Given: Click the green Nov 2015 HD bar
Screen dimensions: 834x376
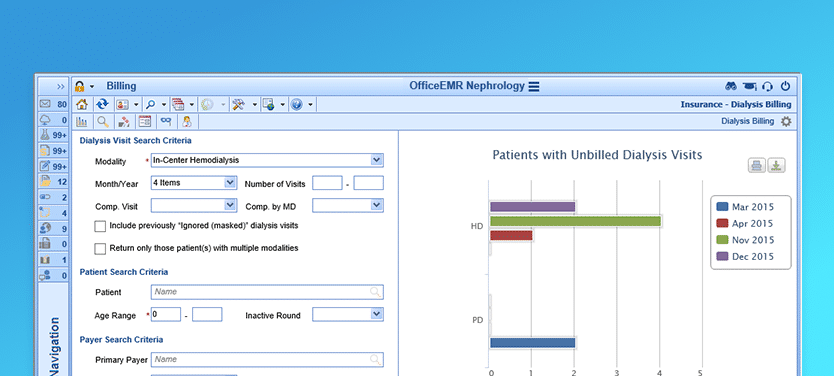Looking at the screenshot, I should pyautogui.click(x=576, y=221).
